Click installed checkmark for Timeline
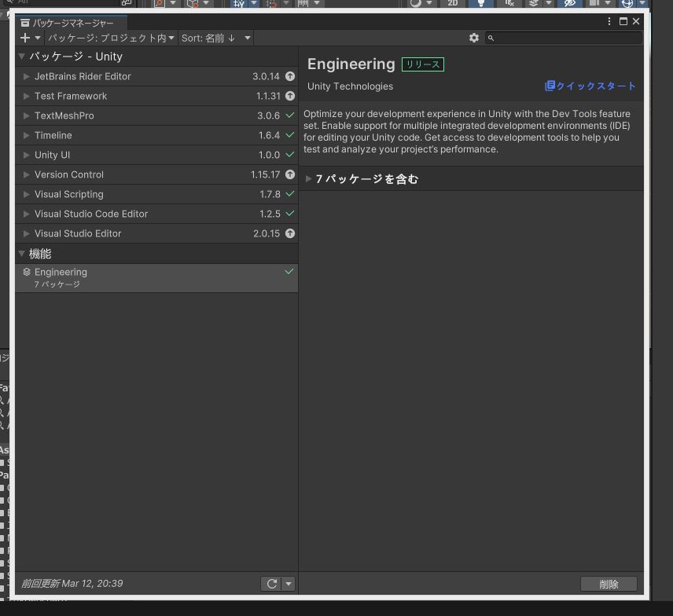 290,134
